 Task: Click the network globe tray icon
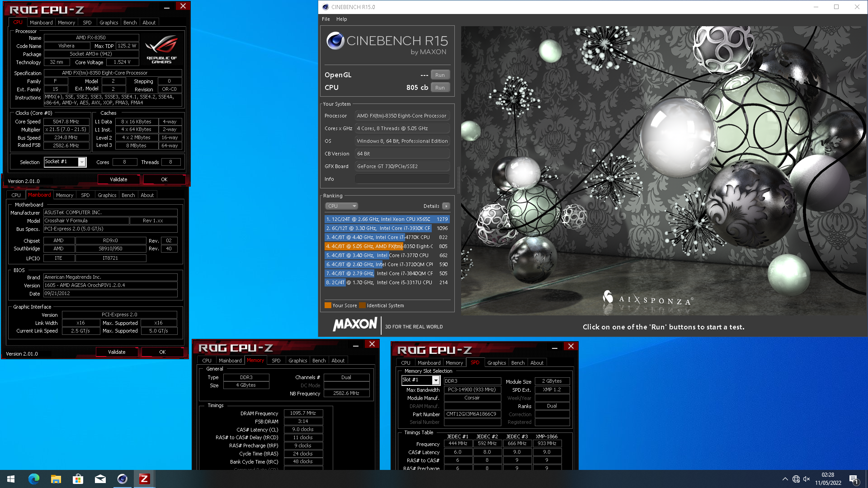pos(796,479)
